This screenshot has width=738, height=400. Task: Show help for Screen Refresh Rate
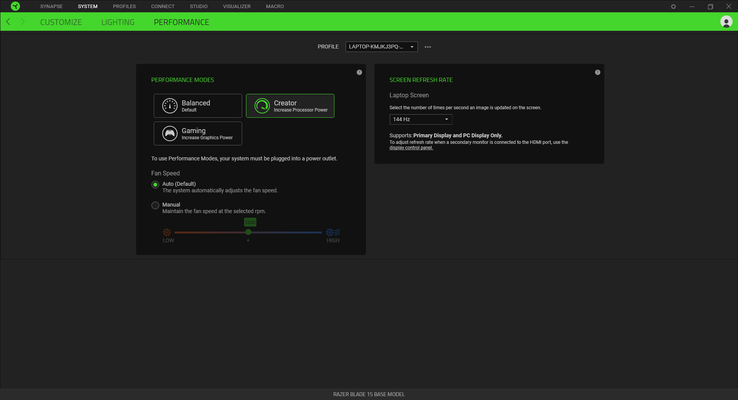[x=597, y=72]
